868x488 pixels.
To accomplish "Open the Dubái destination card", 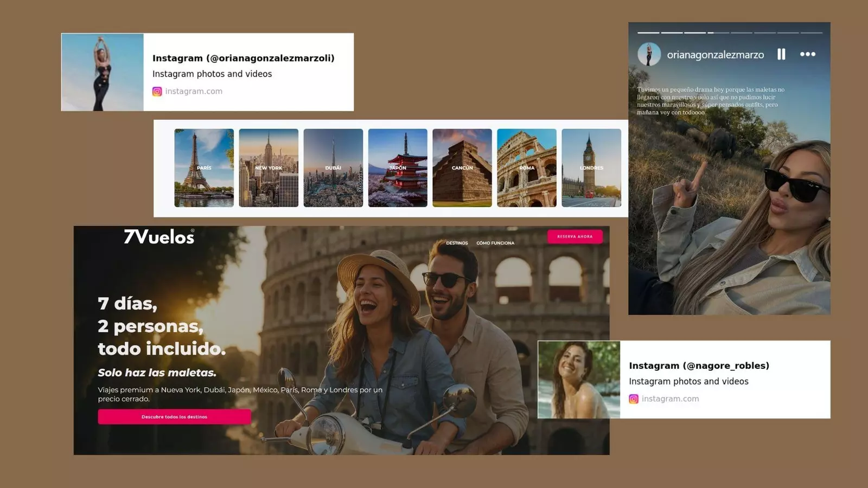I will (x=333, y=168).
